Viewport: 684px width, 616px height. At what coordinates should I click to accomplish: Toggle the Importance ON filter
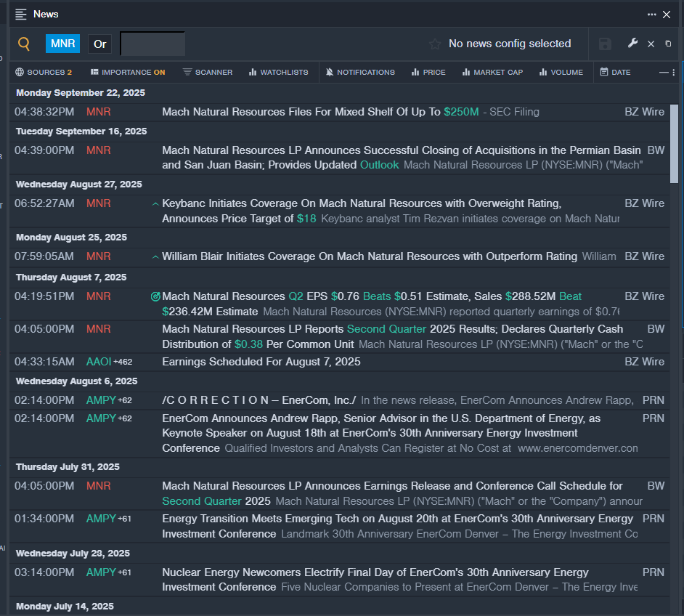click(128, 73)
